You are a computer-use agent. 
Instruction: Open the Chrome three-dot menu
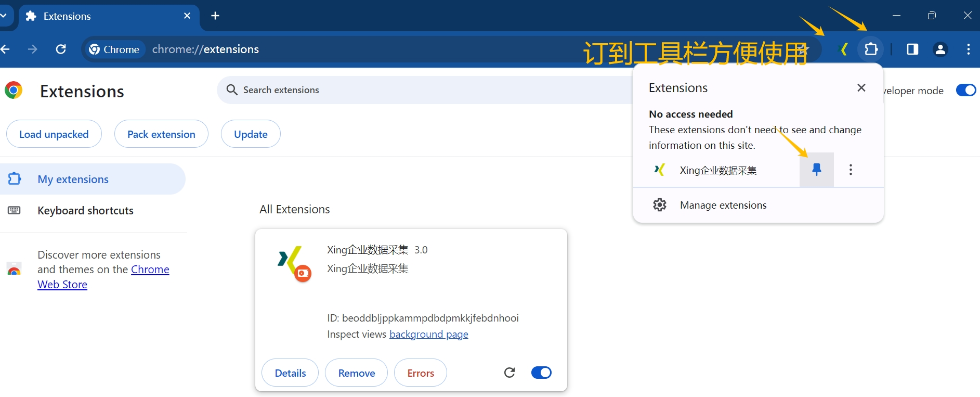pos(968,49)
